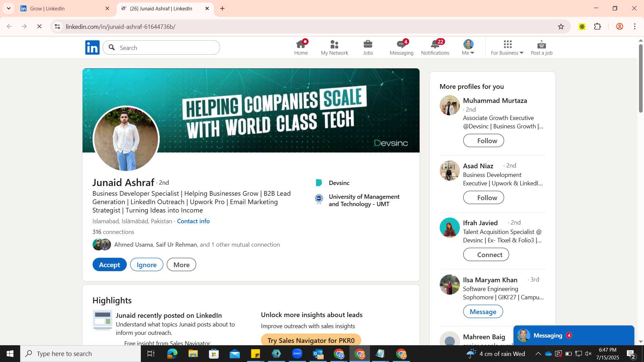Expand the Me profile menu

(x=468, y=48)
